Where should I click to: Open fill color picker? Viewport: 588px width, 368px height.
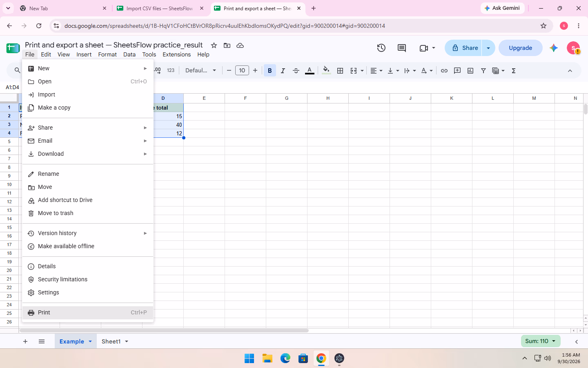point(326,71)
